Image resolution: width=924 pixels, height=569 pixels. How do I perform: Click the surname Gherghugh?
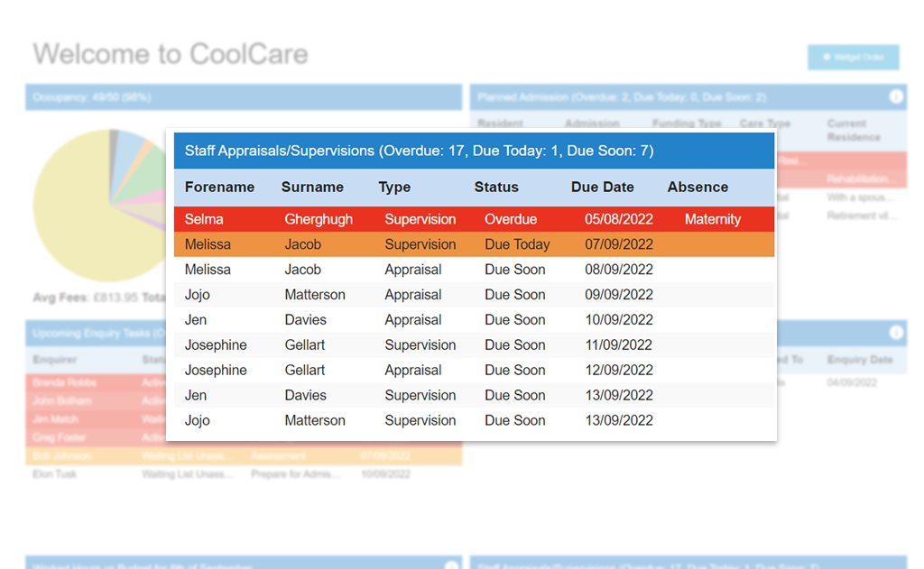click(x=319, y=220)
